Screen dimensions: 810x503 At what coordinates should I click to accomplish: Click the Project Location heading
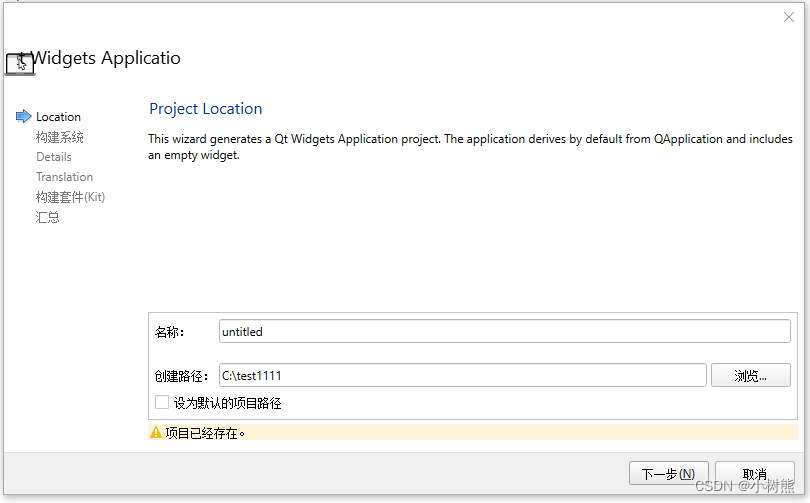click(206, 109)
